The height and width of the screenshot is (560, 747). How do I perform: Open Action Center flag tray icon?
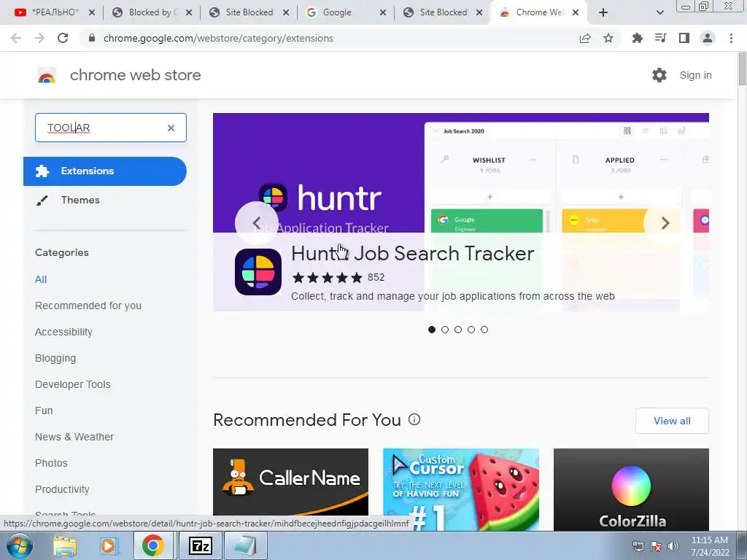tap(656, 546)
